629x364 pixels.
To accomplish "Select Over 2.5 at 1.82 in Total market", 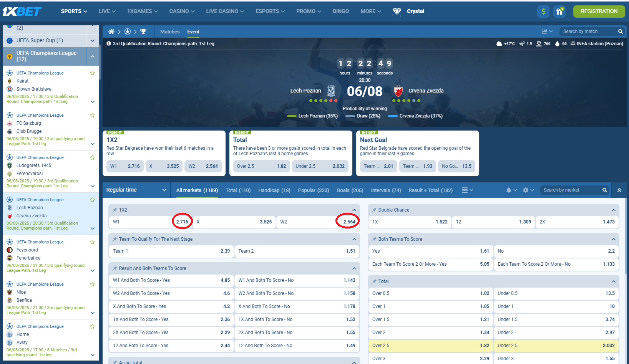I will coord(431,346).
